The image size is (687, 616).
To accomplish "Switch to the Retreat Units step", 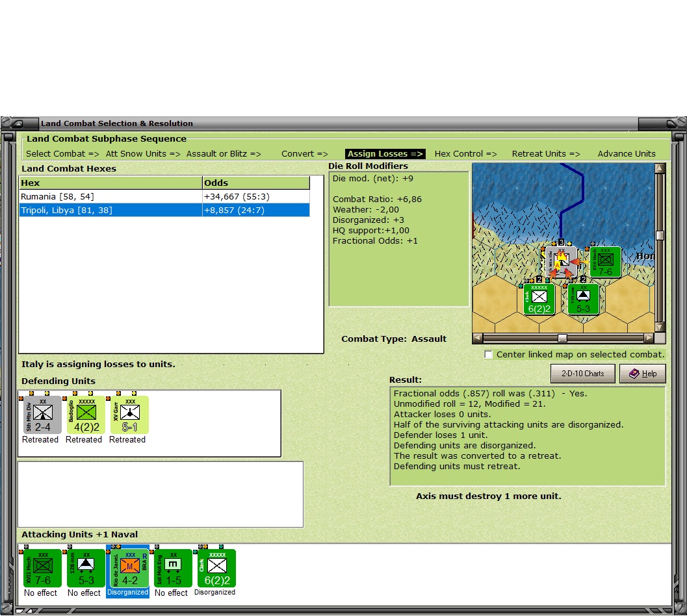I will pyautogui.click(x=546, y=153).
